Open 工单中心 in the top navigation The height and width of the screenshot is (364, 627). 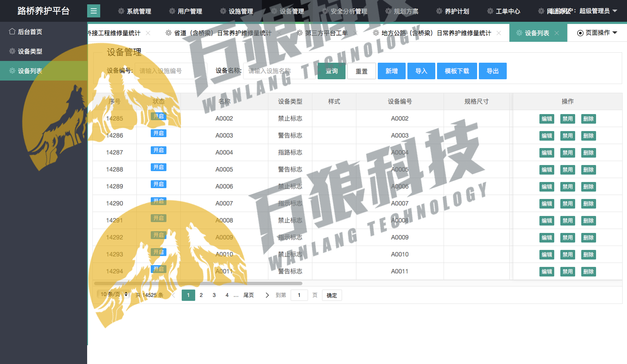point(504,11)
